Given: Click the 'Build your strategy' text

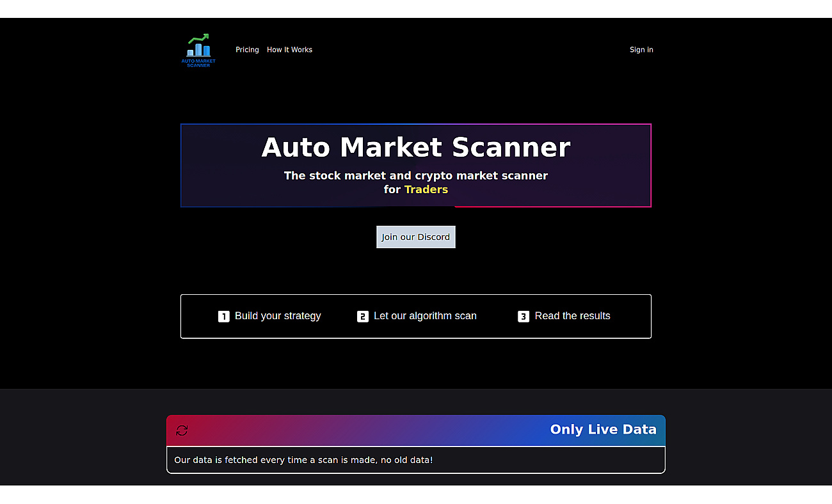Looking at the screenshot, I should pos(278,316).
